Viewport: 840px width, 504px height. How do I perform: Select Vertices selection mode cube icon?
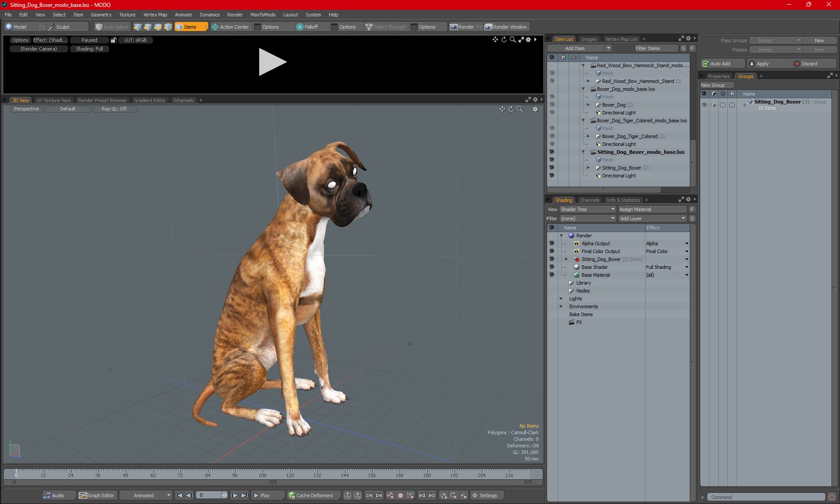point(138,27)
